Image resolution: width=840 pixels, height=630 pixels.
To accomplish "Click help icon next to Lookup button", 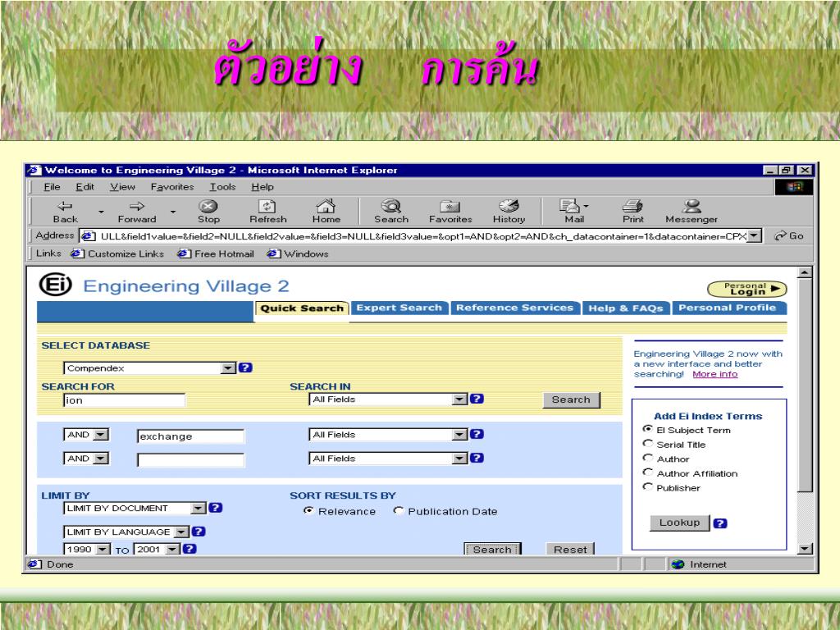I will coord(720,523).
